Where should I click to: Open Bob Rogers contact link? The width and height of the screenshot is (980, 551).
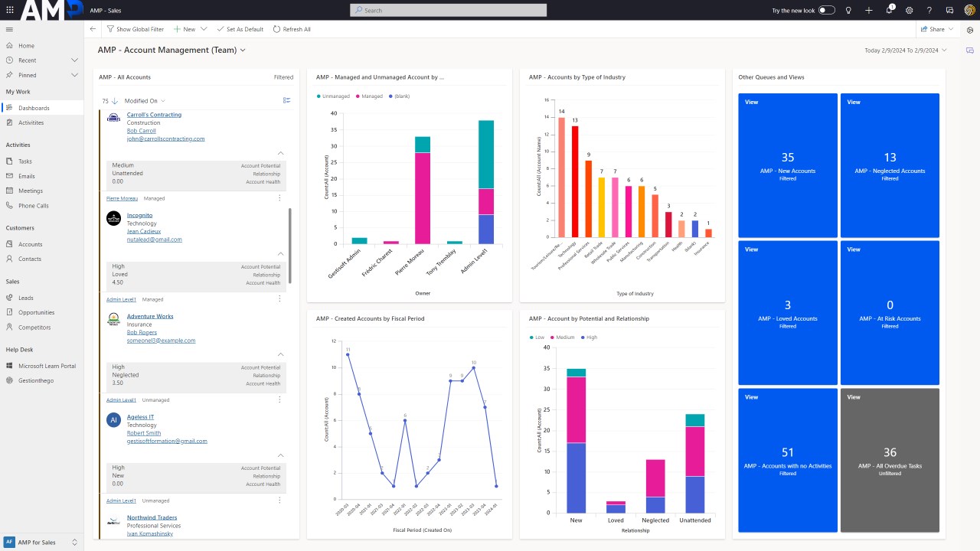(x=142, y=332)
